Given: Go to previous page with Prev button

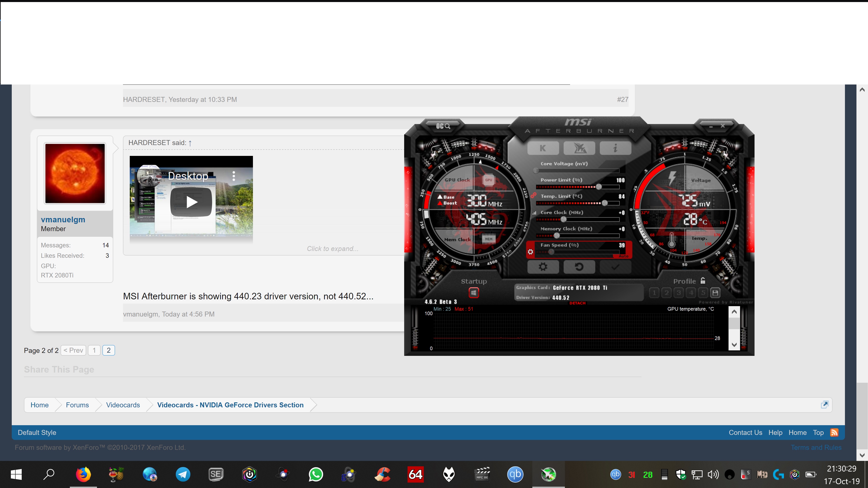Looking at the screenshot, I should click(x=73, y=350).
